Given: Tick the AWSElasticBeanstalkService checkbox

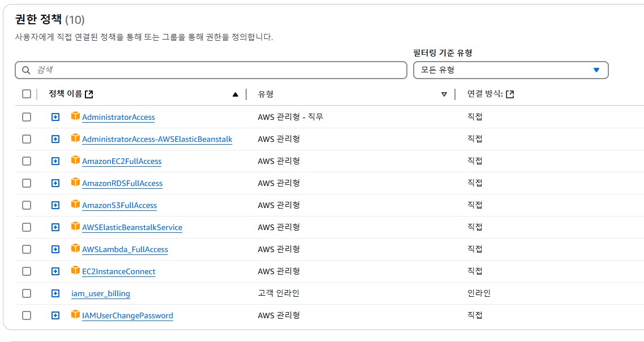Looking at the screenshot, I should pos(26,227).
